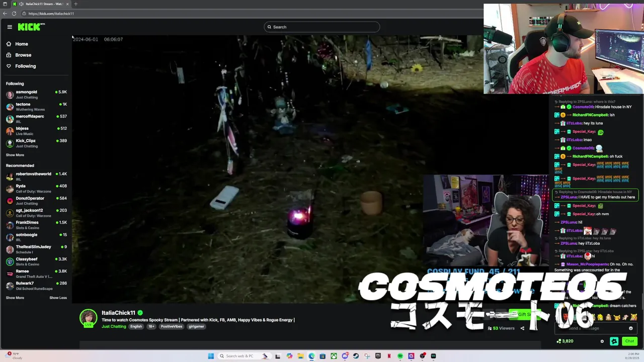The height and width of the screenshot is (362, 644).
Task: Click the green Chat send button
Action: pyautogui.click(x=629, y=341)
